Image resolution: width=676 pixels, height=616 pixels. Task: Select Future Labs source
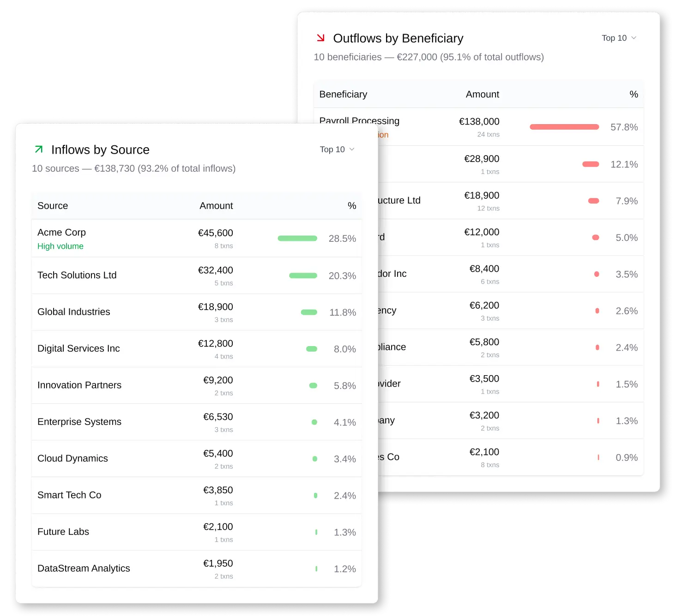pyautogui.click(x=197, y=532)
